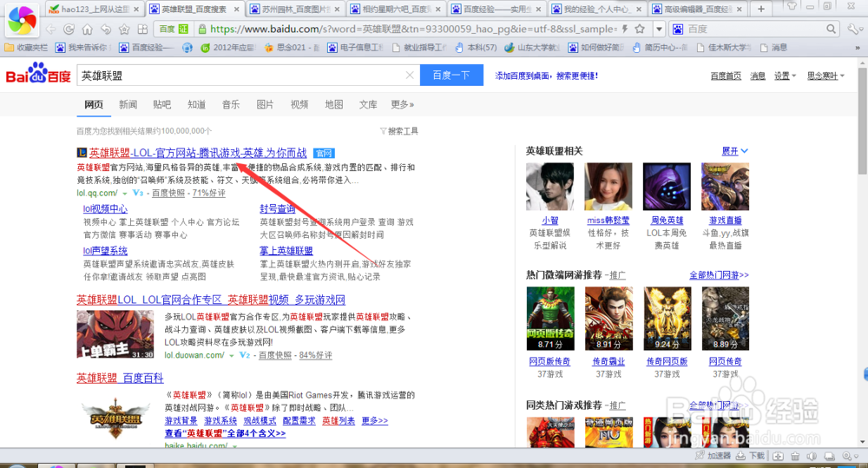
Task: Click the lightning speed mode icon
Action: 625,29
